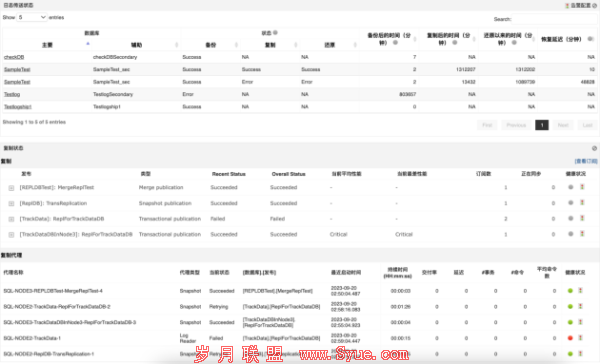Click red health dot for SQL-NODE2-TrackData-1 agent

click(x=570, y=338)
